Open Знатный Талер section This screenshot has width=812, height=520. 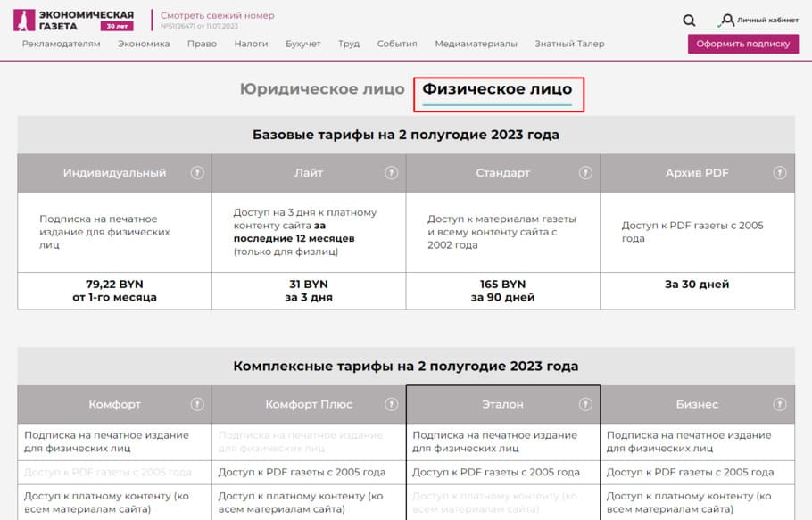point(569,44)
